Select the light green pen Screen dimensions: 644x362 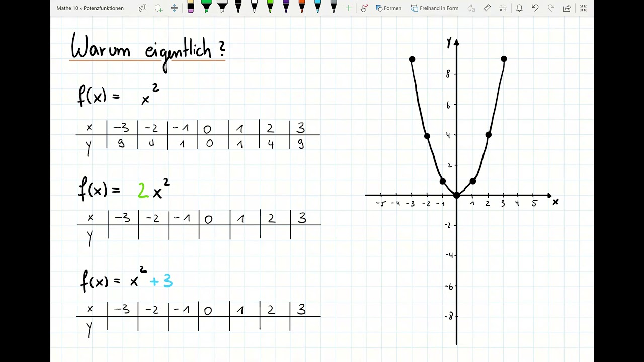coord(270,7)
